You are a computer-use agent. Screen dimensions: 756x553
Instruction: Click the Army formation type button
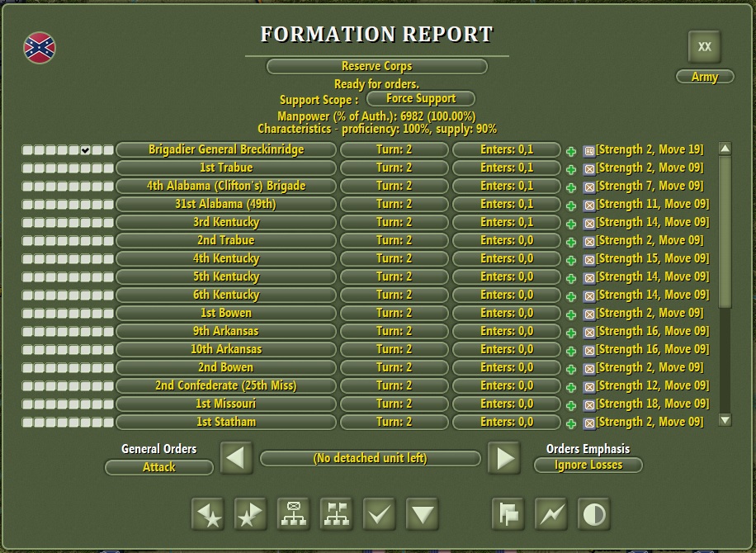pos(705,76)
